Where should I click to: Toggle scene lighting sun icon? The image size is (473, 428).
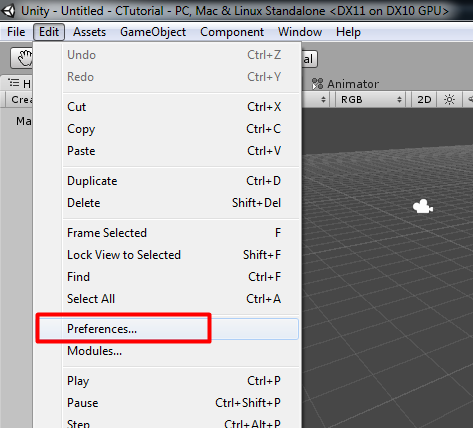click(x=449, y=100)
